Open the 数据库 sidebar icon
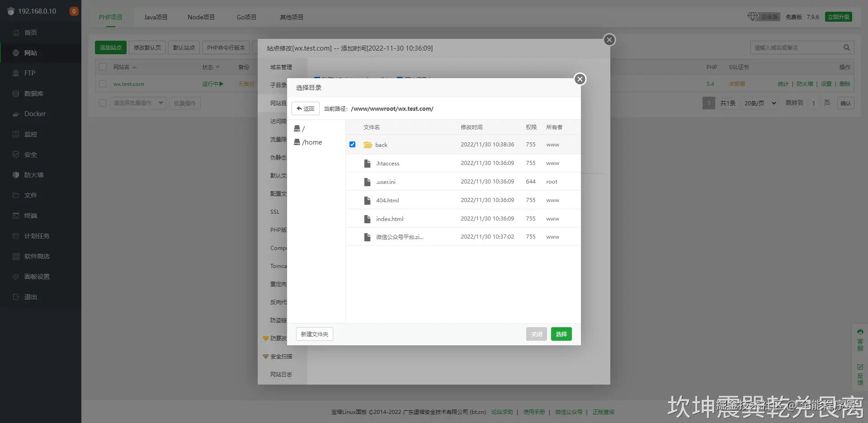Viewport: 868px width, 423px height. pos(16,94)
